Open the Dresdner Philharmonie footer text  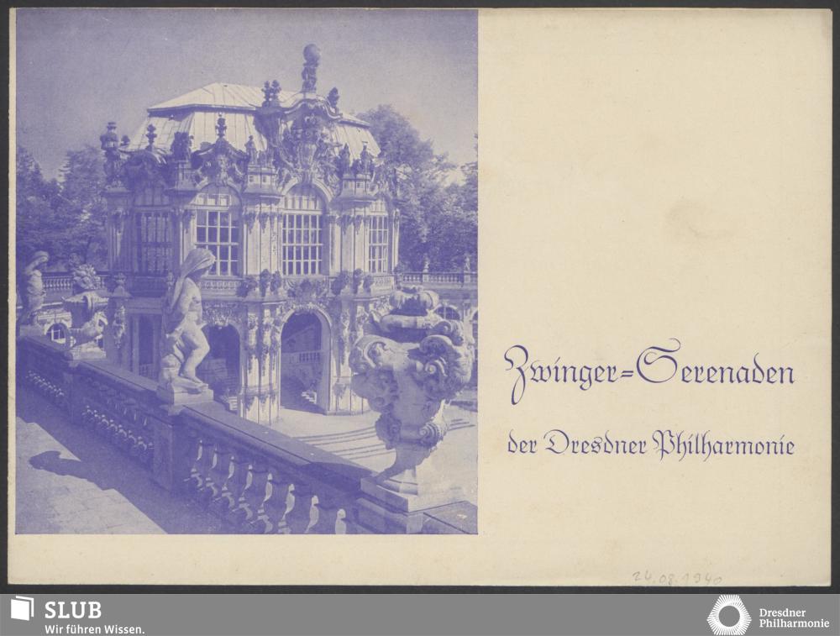tap(793, 618)
